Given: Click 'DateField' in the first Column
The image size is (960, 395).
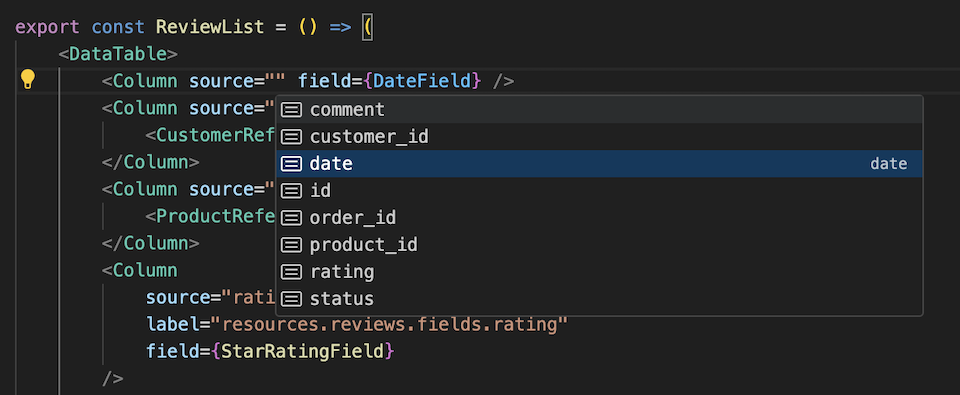Looking at the screenshot, I should click(x=422, y=81).
